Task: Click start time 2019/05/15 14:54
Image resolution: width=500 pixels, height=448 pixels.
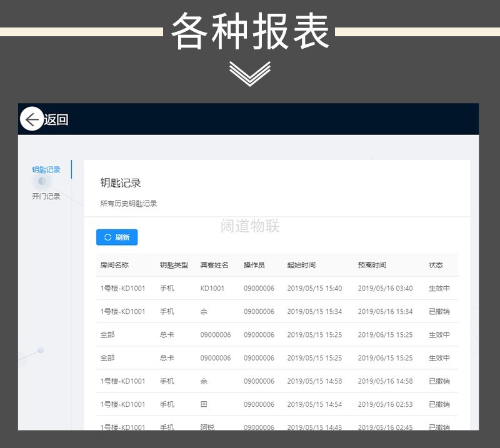Action: coord(315,404)
